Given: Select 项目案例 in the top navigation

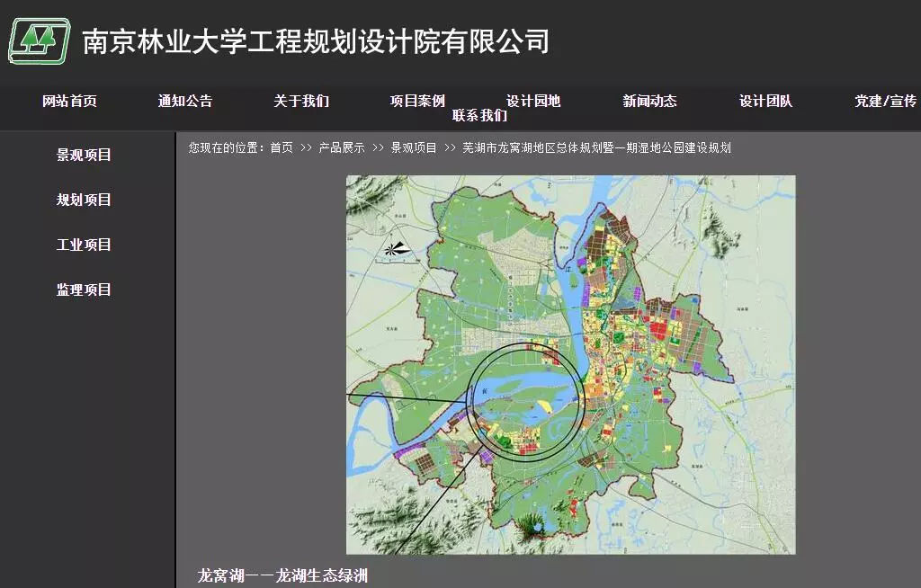Looking at the screenshot, I should pyautogui.click(x=417, y=102).
